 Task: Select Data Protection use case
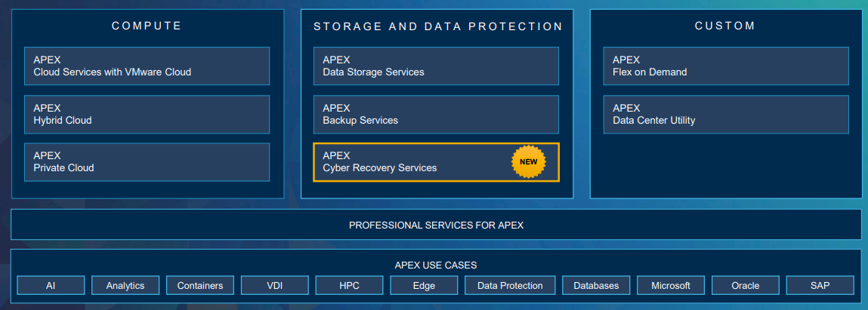click(x=510, y=286)
